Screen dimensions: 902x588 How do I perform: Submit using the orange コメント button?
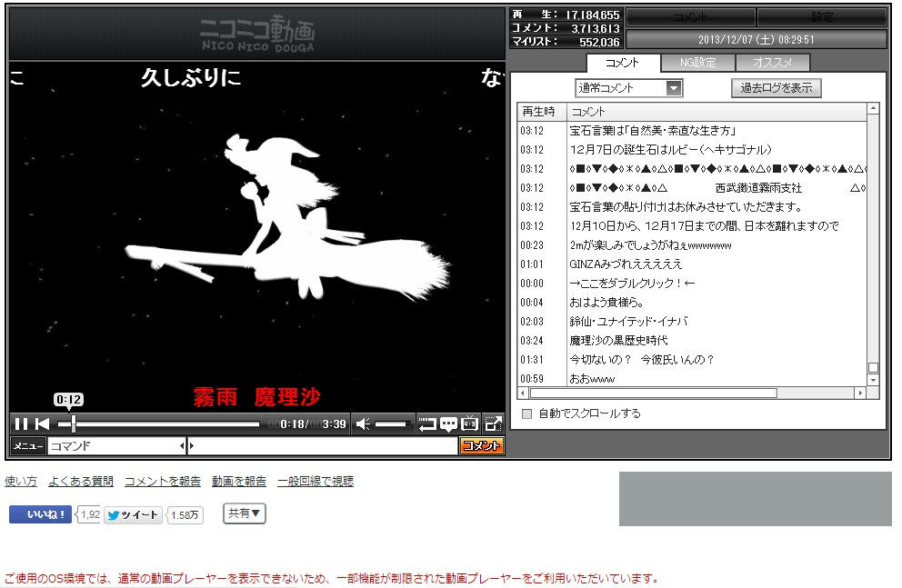(482, 446)
